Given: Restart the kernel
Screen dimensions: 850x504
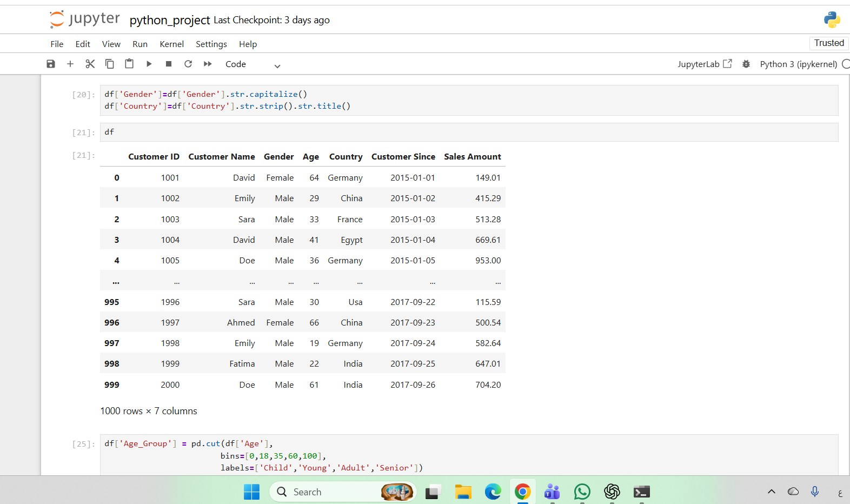Looking at the screenshot, I should pos(188,64).
